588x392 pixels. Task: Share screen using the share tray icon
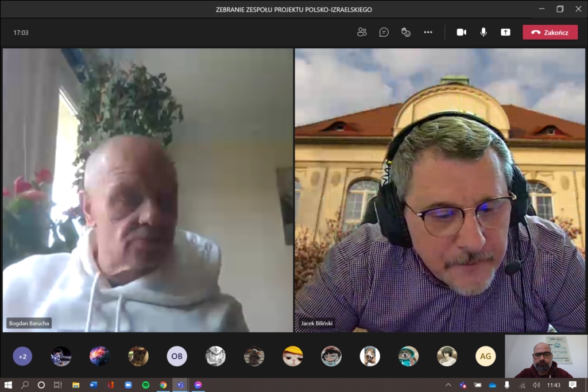[505, 32]
